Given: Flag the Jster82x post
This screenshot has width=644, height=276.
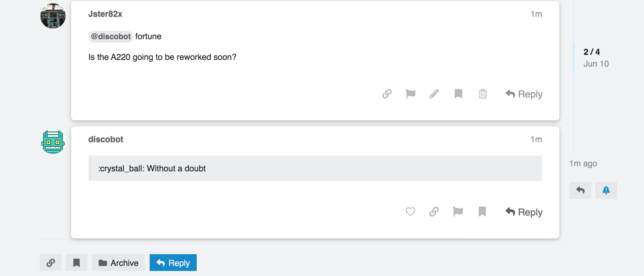Looking at the screenshot, I should coord(411,94).
